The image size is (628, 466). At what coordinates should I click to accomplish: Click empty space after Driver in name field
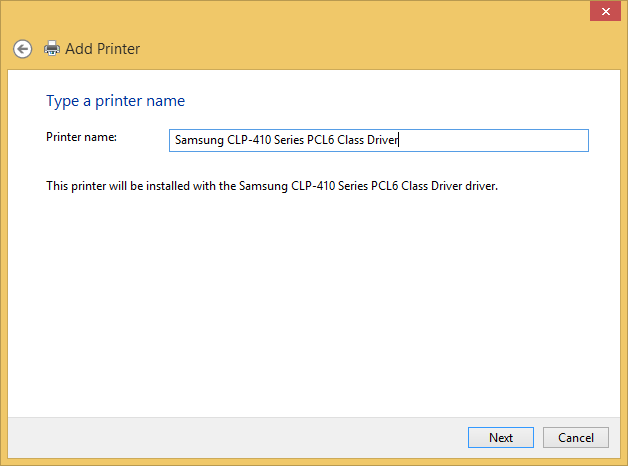pos(493,140)
